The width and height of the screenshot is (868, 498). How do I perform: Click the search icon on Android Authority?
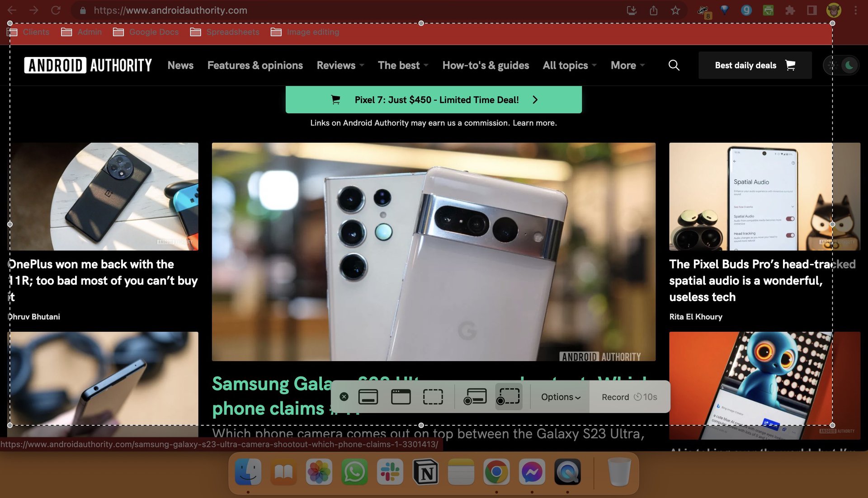[x=673, y=65]
